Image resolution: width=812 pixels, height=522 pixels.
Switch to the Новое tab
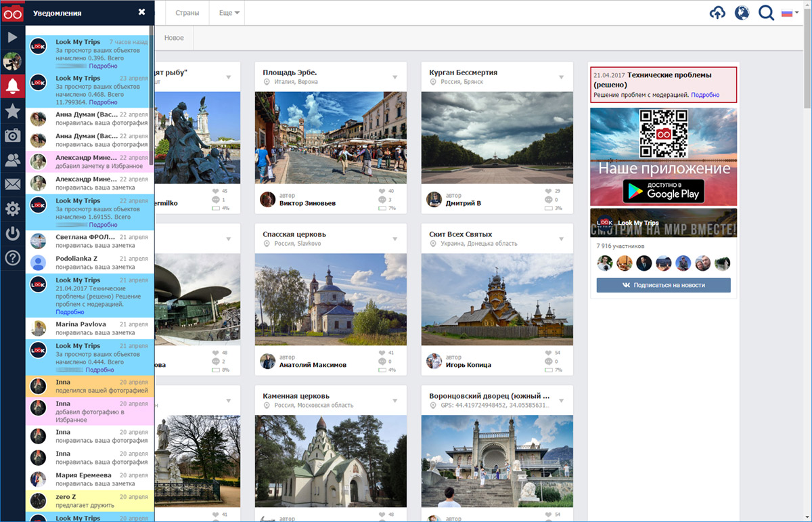(174, 38)
